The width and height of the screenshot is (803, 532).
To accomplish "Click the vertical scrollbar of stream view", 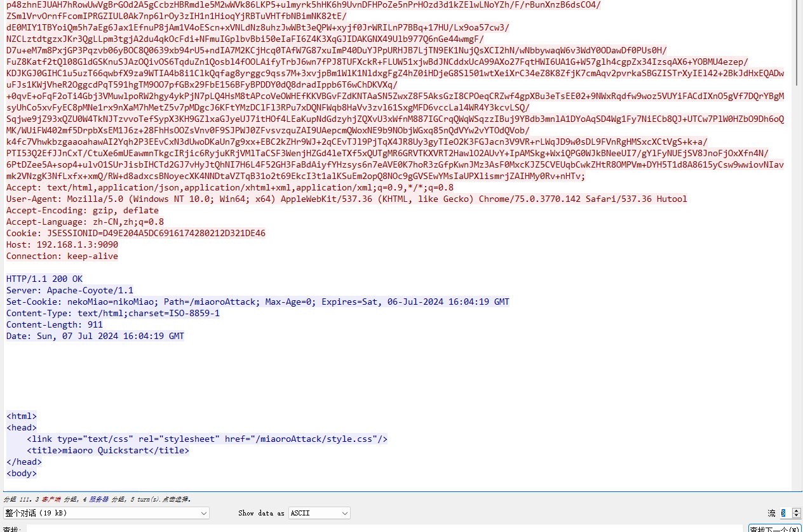I will click(797, 254).
